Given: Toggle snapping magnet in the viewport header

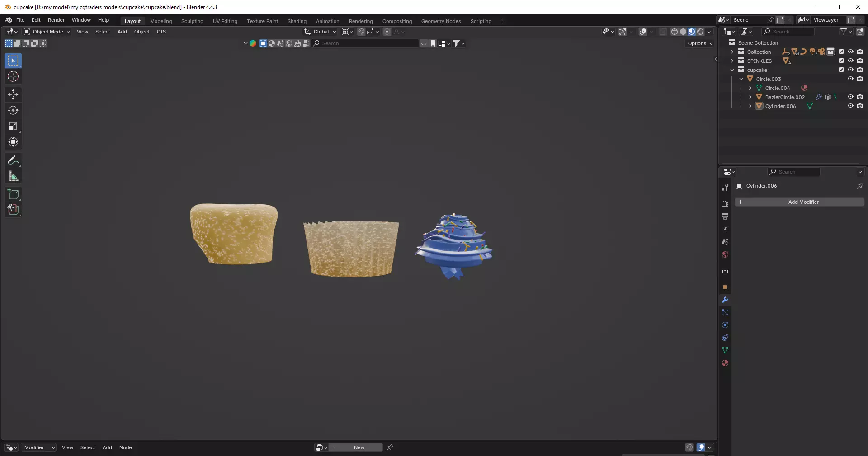Looking at the screenshot, I should (361, 32).
